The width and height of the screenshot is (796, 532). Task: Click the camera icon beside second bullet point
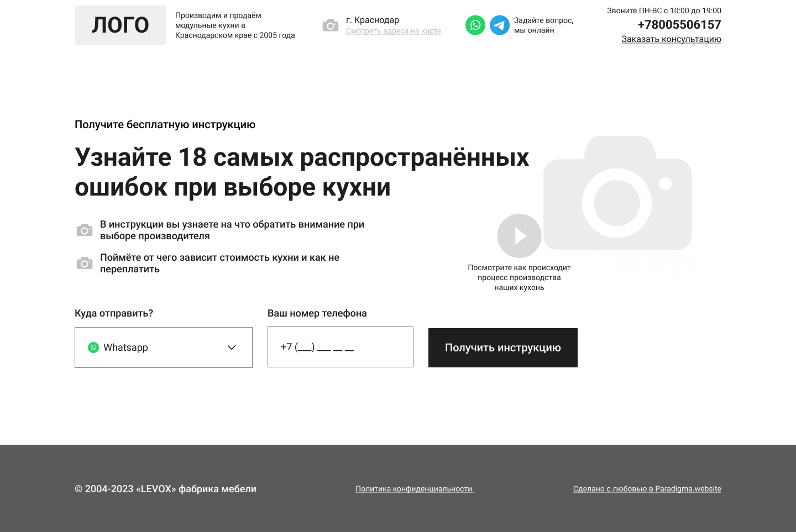click(x=84, y=262)
